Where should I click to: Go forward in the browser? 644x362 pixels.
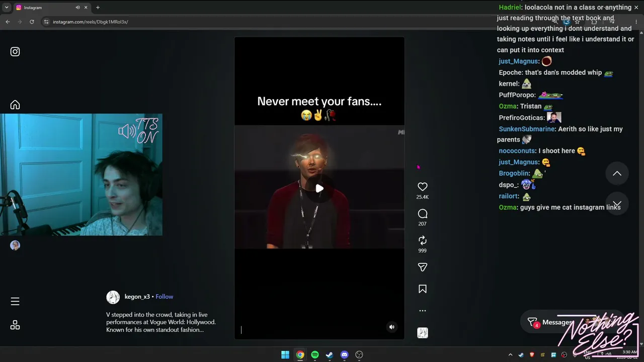click(x=20, y=22)
